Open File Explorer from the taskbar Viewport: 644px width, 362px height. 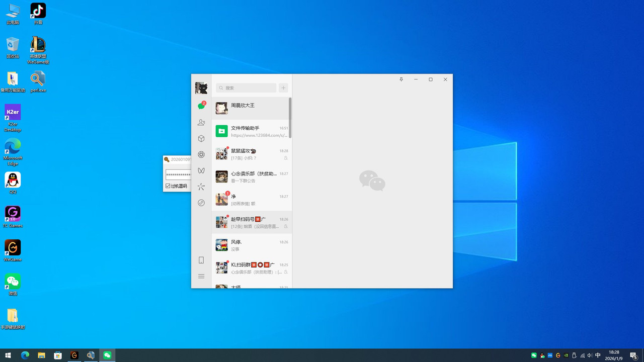pos(41,355)
